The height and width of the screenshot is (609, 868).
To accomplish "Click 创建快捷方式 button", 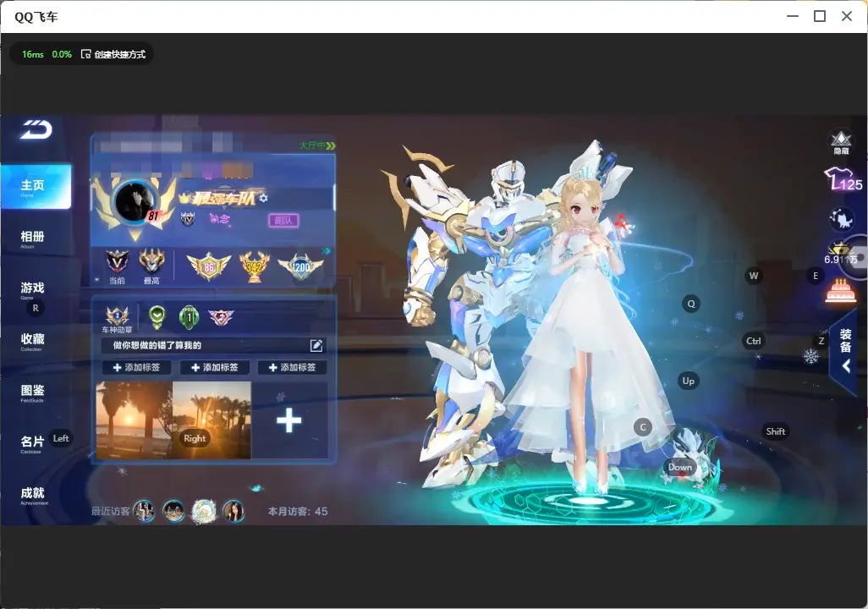I will click(x=113, y=54).
